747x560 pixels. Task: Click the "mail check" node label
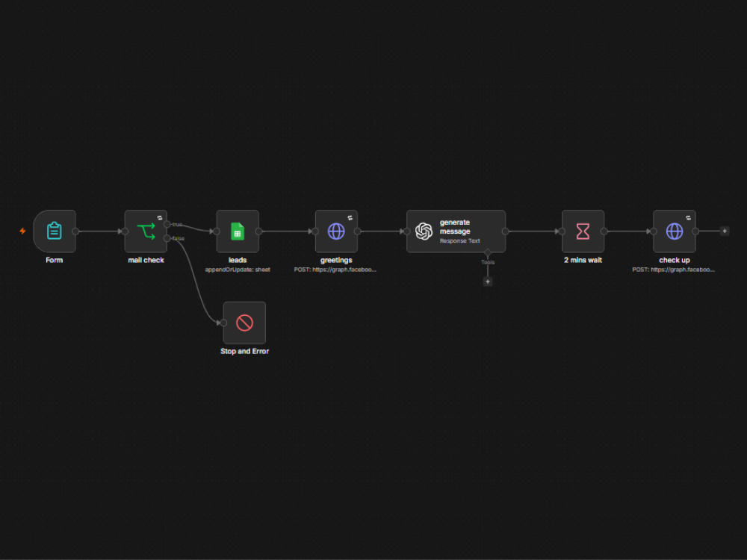click(146, 260)
